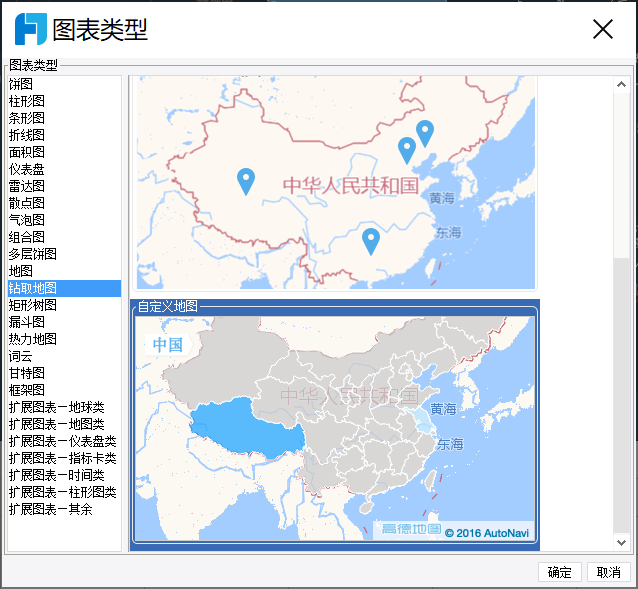Viewport: 638px width, 589px height.
Task: Click the 中国 breadcrumb label on map
Action: pyautogui.click(x=168, y=345)
